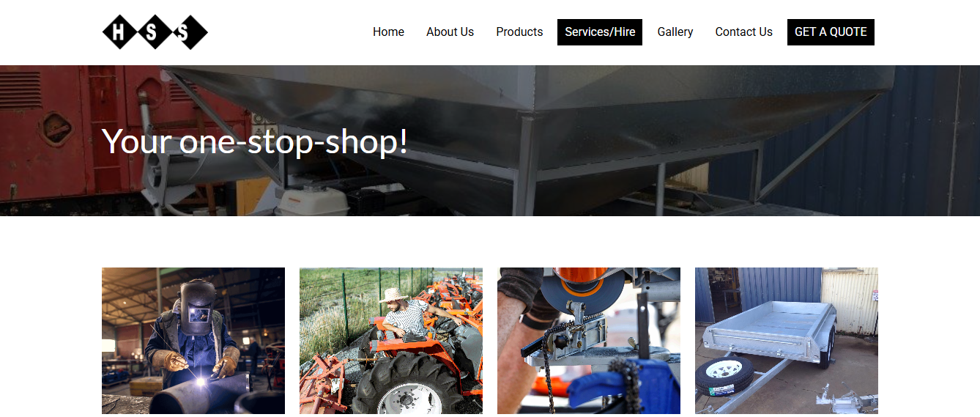Click the GET A QUOTE button
The image size is (980, 417).
(x=831, y=32)
